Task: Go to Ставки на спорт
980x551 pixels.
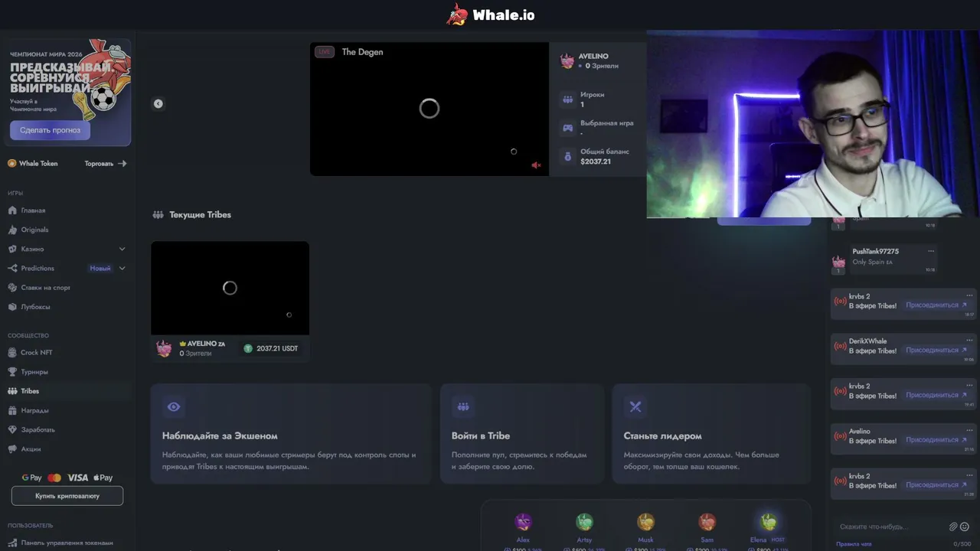Action: (x=45, y=288)
